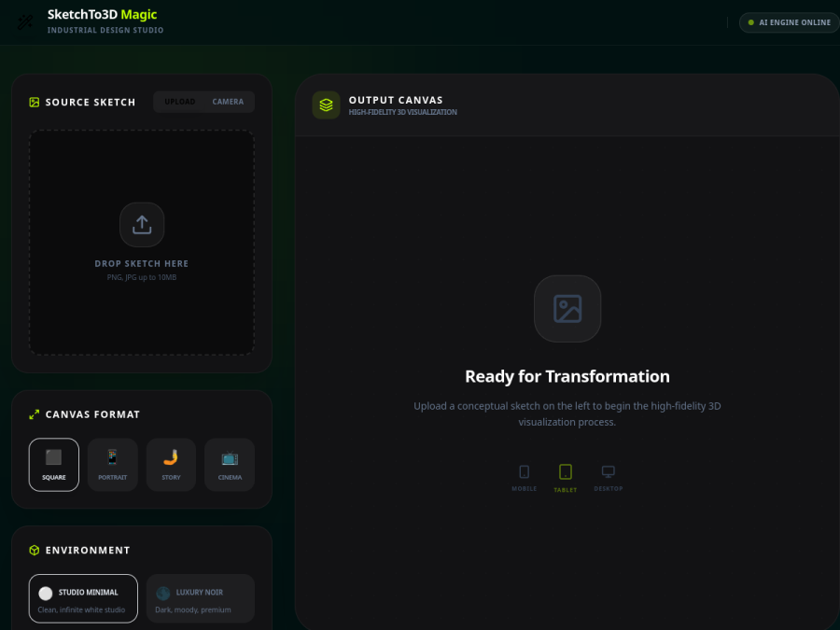840x630 pixels.
Task: Click the Source Sketch heading text
Action: (x=91, y=103)
